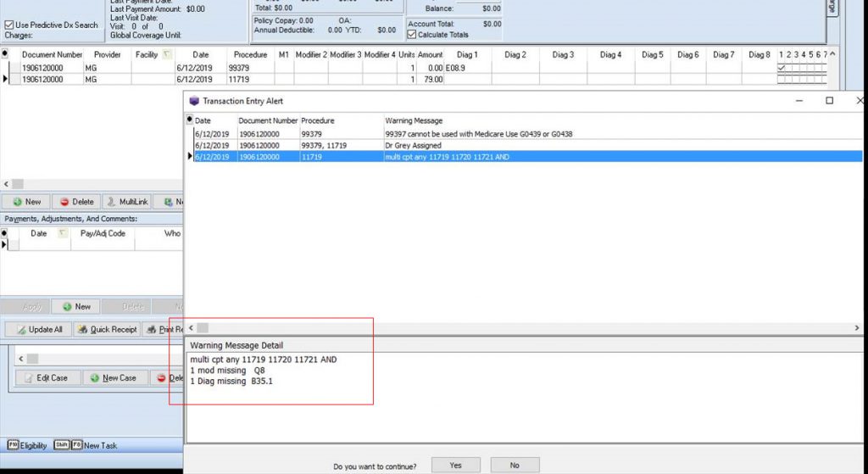Click the Quick Receipt icon
The height and width of the screenshot is (474, 868).
(82, 330)
